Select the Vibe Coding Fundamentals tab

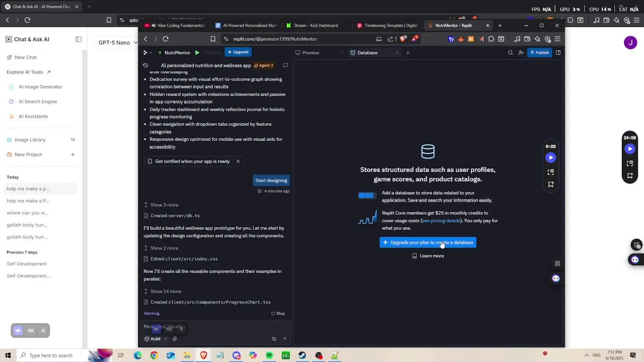tap(175, 25)
